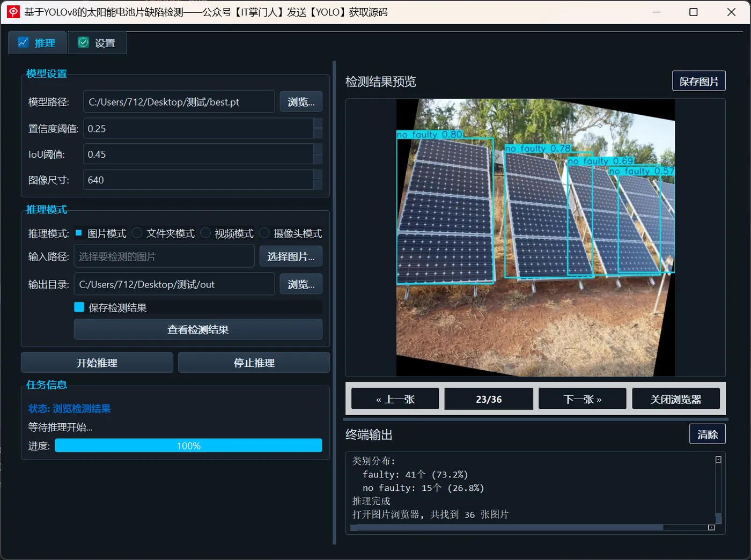
Task: Click the 输入路径 image path field
Action: [164, 256]
